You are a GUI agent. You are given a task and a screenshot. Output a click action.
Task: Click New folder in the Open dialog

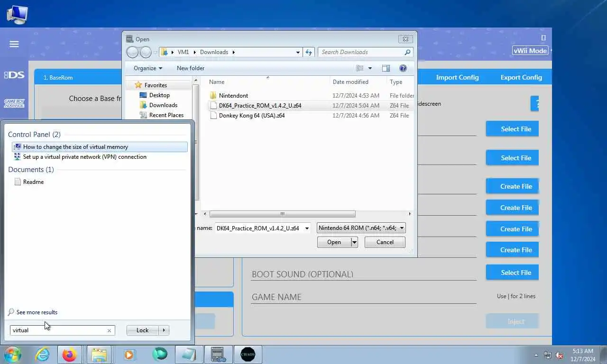tap(191, 68)
